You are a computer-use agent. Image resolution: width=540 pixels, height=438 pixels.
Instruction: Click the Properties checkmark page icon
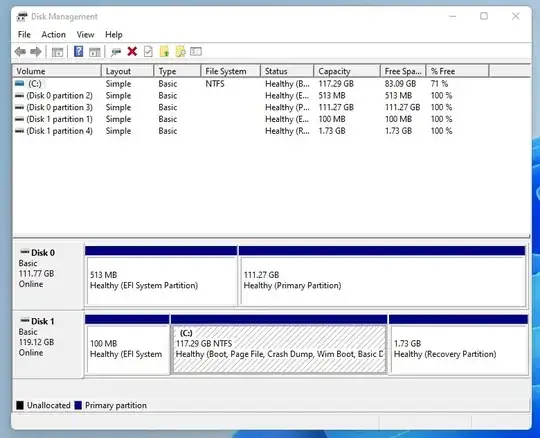coord(148,52)
